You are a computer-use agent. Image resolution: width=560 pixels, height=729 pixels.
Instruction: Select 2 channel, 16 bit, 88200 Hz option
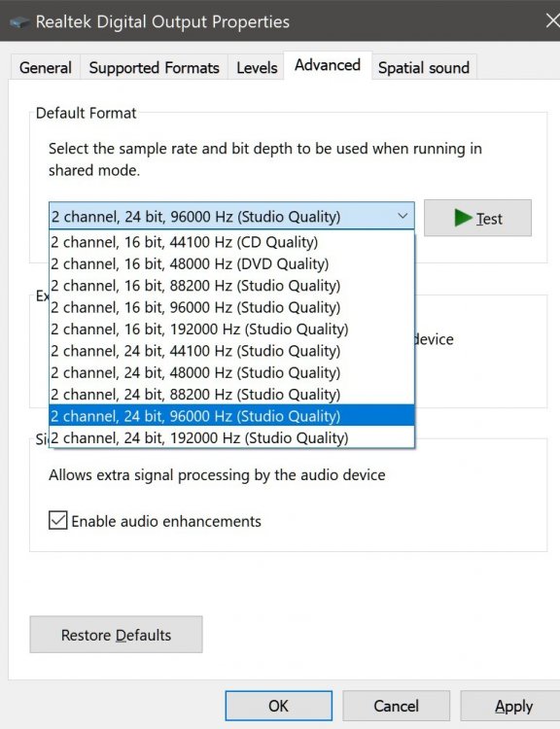tap(231, 286)
